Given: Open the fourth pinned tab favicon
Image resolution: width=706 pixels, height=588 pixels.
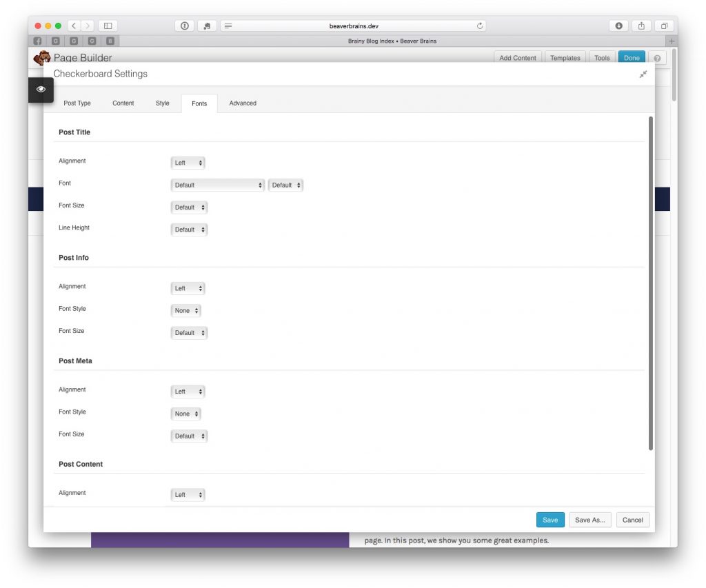Looking at the screenshot, I should click(x=92, y=41).
